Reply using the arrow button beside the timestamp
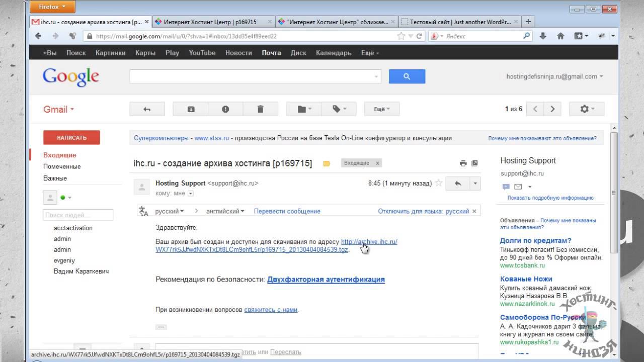This screenshot has height=362, width=644. (458, 184)
